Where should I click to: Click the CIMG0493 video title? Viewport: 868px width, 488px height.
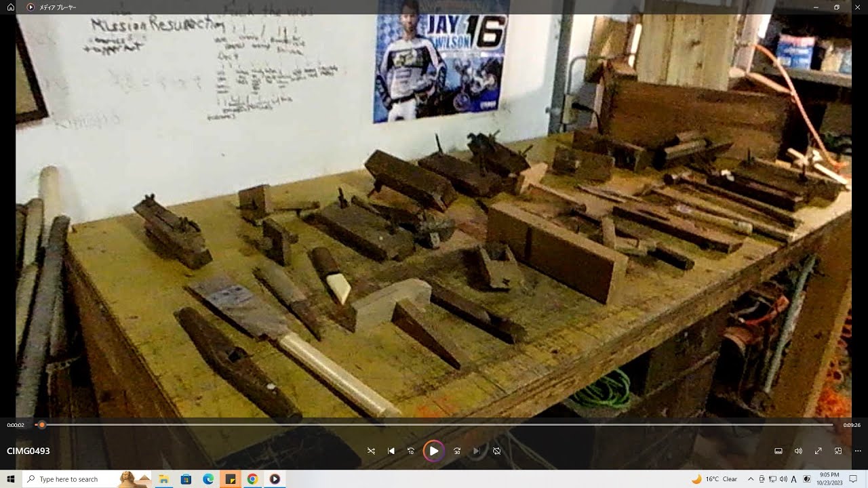(x=28, y=451)
